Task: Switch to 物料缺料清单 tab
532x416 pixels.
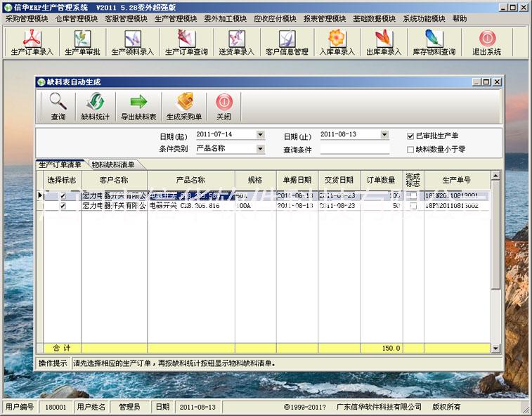Action: coord(113,164)
